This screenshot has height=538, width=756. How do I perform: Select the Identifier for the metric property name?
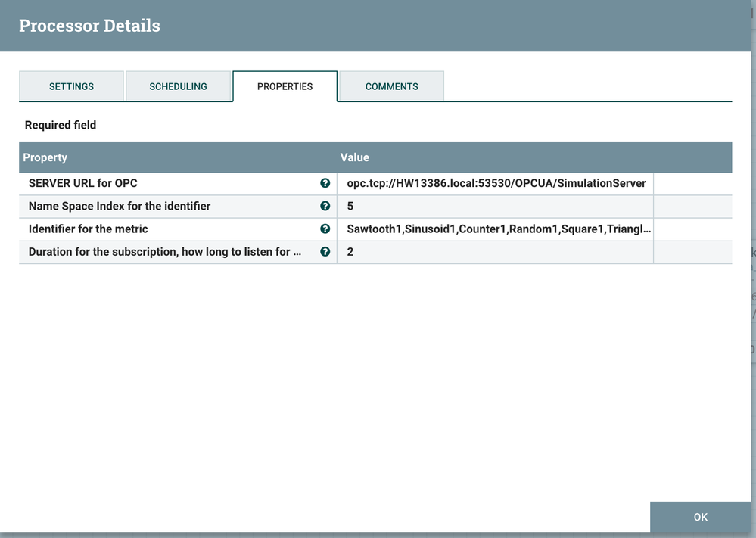[x=89, y=229]
